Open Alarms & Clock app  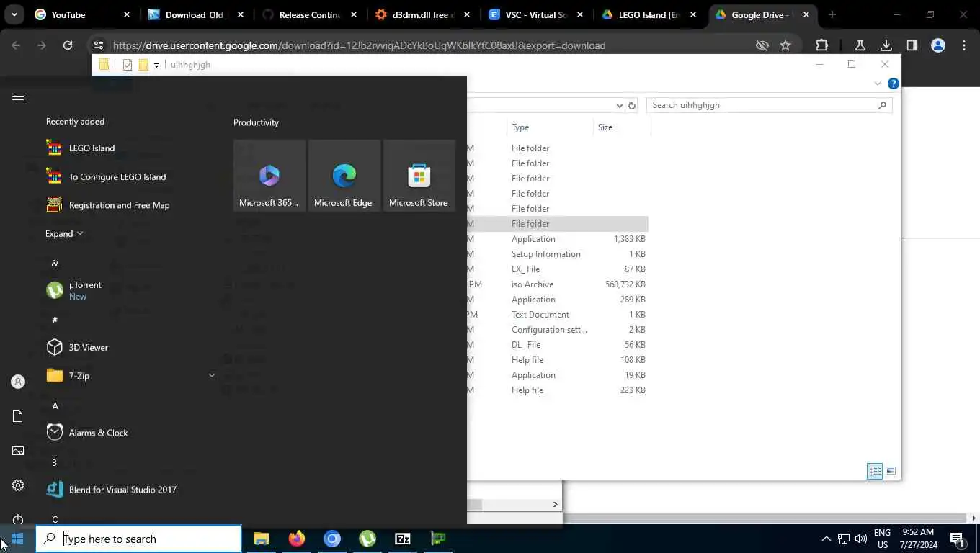[98, 433]
